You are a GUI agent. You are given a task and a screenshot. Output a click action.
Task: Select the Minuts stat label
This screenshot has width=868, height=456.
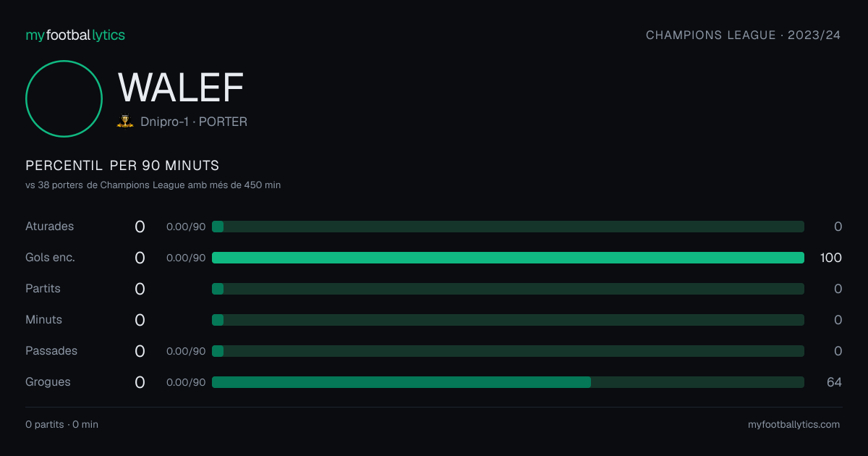(x=43, y=320)
